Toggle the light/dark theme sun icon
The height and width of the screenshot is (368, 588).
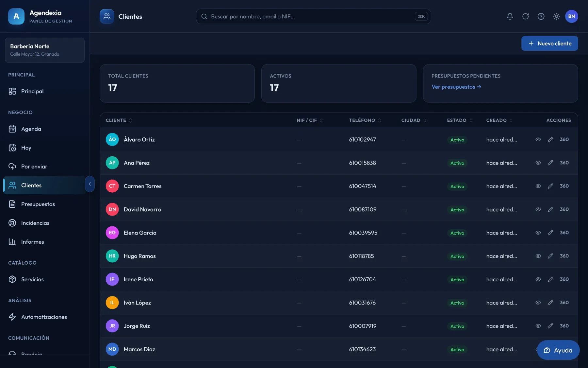tap(556, 16)
